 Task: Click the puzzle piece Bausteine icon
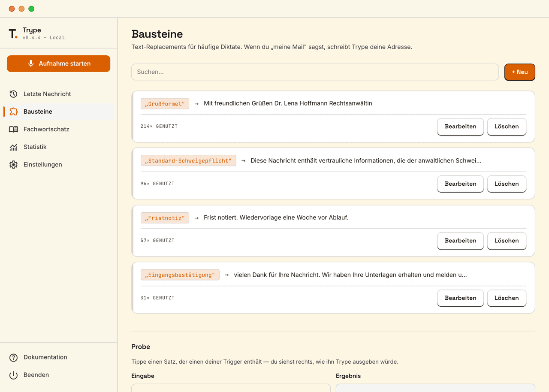(x=13, y=112)
